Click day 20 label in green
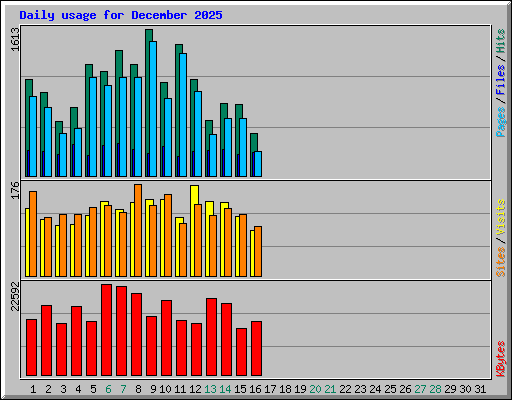 (x=315, y=389)
